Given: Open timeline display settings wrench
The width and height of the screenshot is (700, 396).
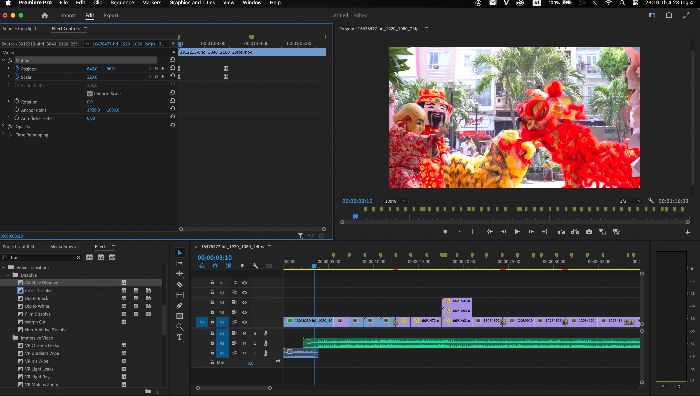Looking at the screenshot, I should pos(255,266).
